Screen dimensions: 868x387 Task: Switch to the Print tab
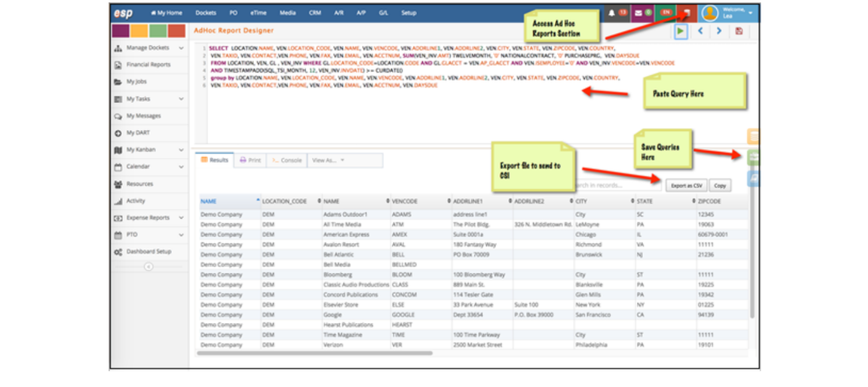click(251, 160)
